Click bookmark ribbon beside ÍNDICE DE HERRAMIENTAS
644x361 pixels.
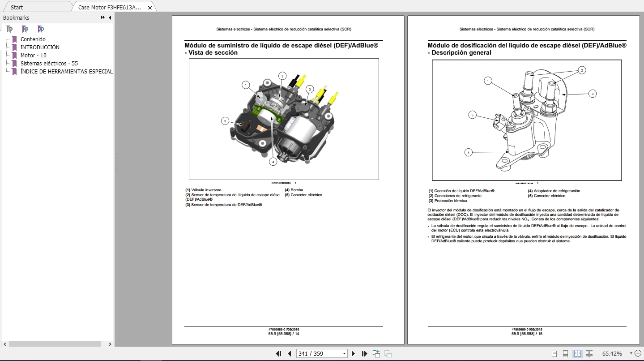click(x=15, y=72)
